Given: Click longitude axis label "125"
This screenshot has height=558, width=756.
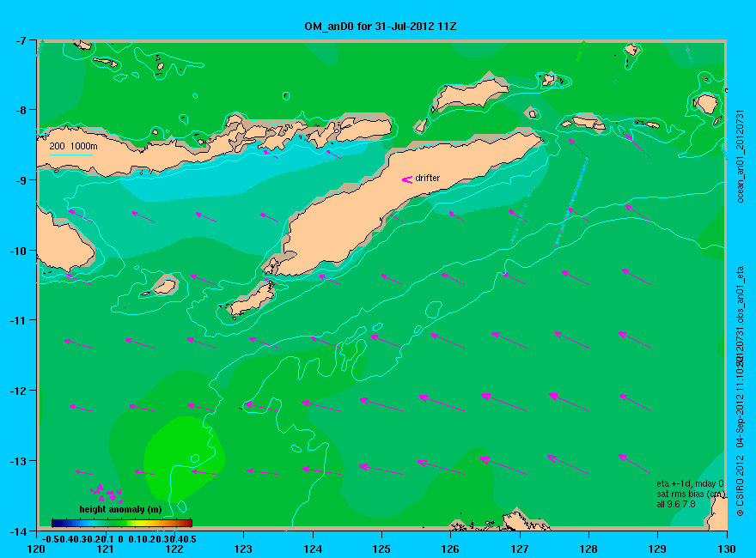Looking at the screenshot, I should click(x=381, y=549).
